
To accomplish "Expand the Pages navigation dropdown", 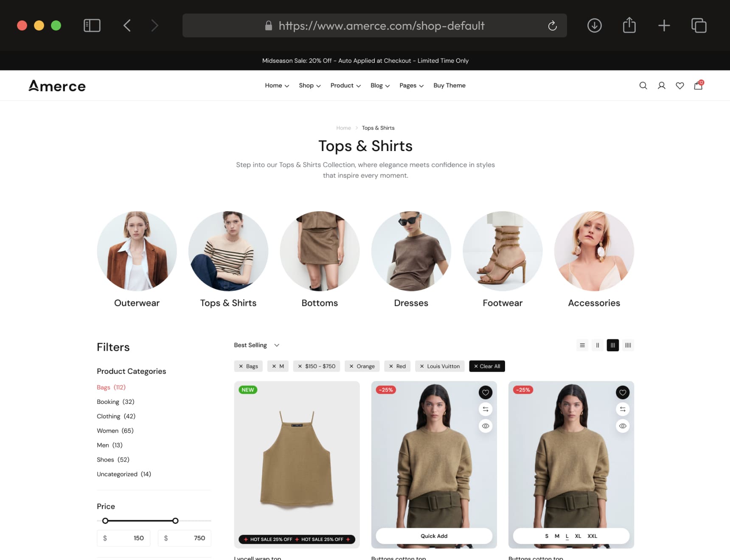I will [x=411, y=86].
